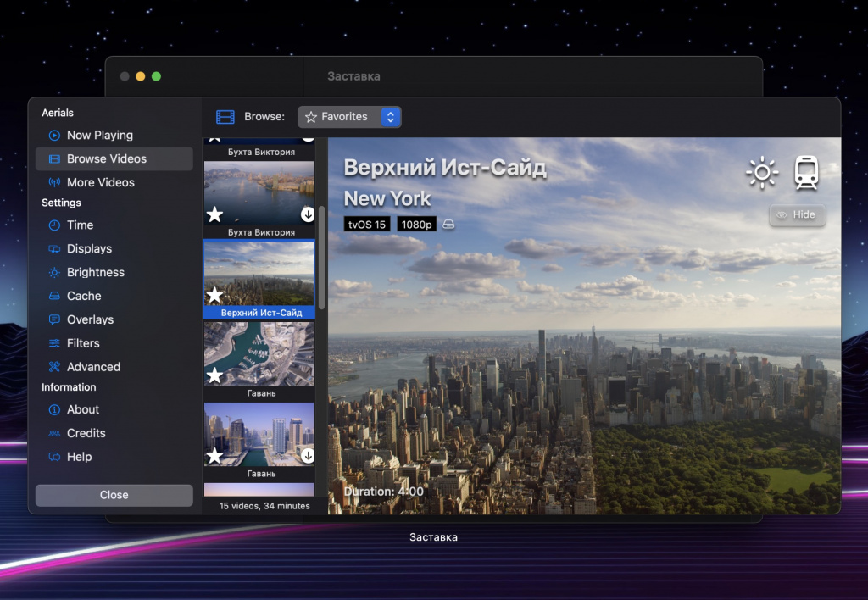
Task: Open More Videos section
Action: (114, 183)
